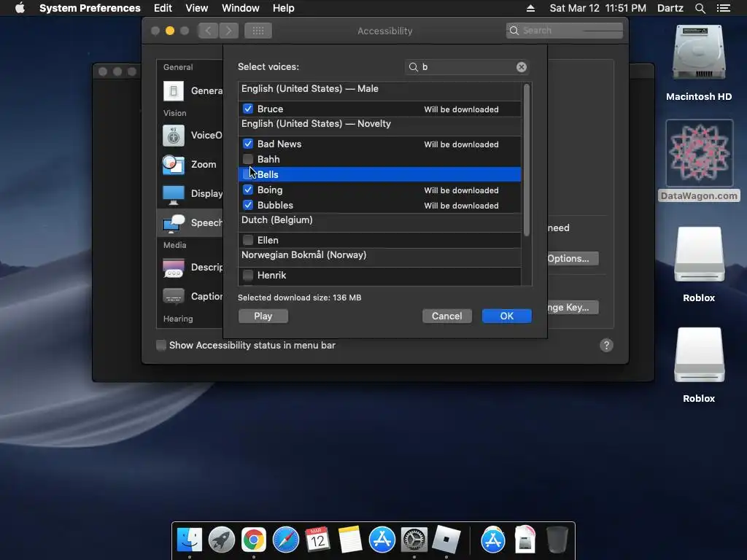This screenshot has height=560, width=747.
Task: Check the Bells voice checkbox
Action: [247, 174]
